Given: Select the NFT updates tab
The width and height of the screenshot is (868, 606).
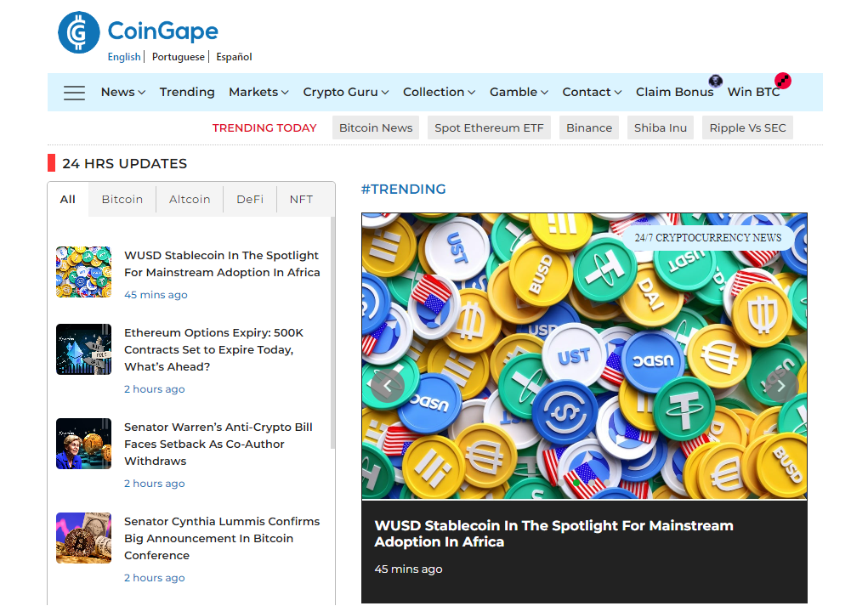Looking at the screenshot, I should (301, 199).
